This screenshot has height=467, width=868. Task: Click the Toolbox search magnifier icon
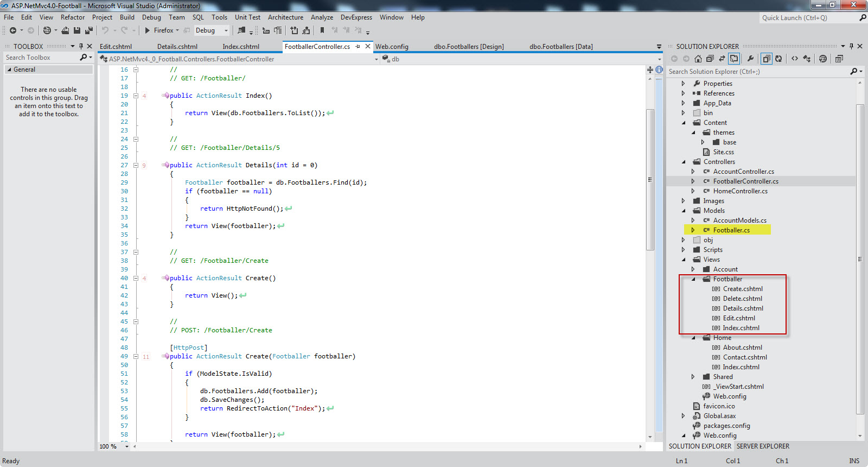tap(84, 57)
